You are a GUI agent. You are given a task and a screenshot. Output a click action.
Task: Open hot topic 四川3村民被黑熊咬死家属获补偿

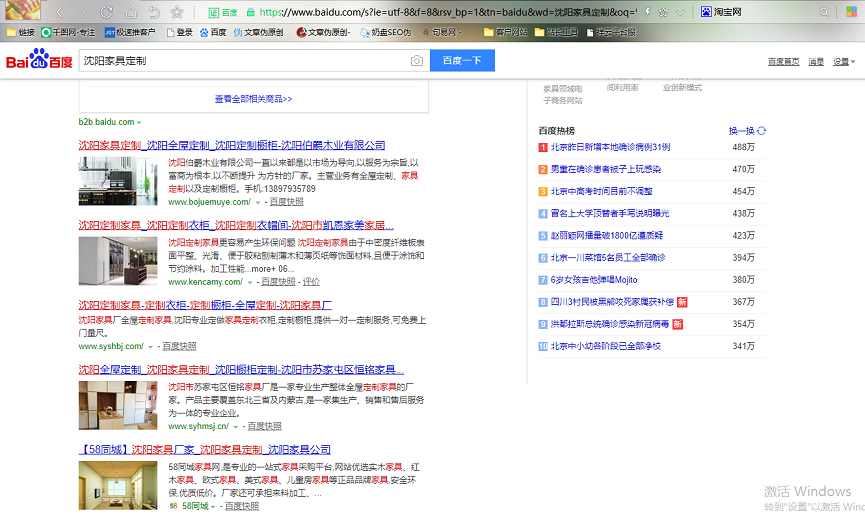click(x=612, y=302)
